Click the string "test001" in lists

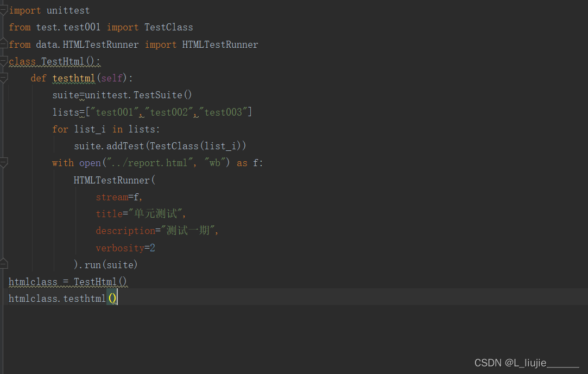(x=115, y=112)
